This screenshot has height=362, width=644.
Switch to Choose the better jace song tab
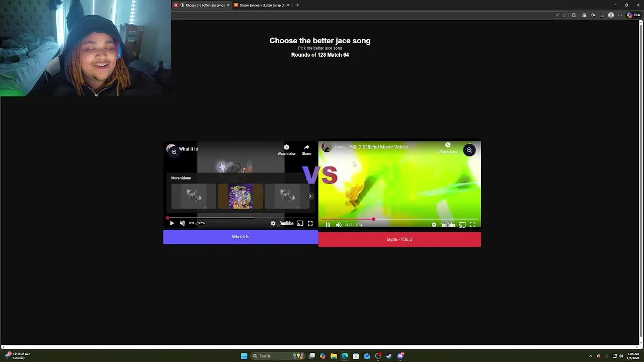tap(201, 5)
